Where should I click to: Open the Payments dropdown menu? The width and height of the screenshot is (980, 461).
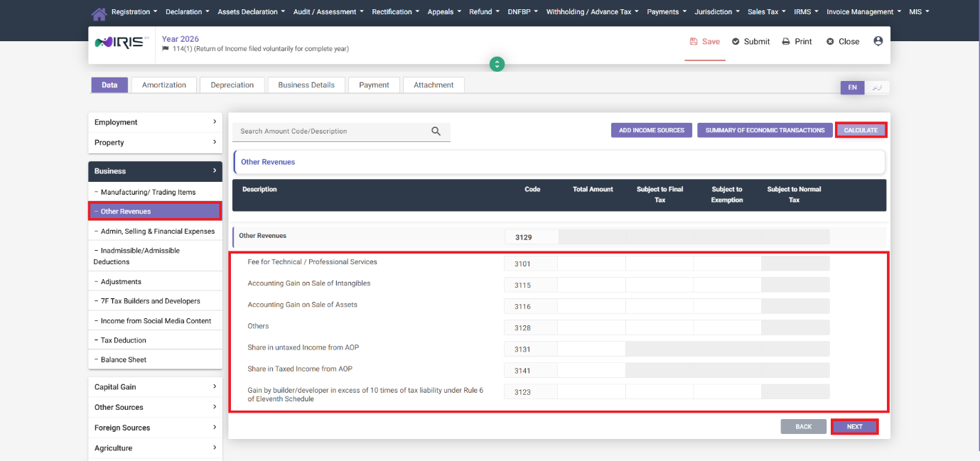click(667, 12)
